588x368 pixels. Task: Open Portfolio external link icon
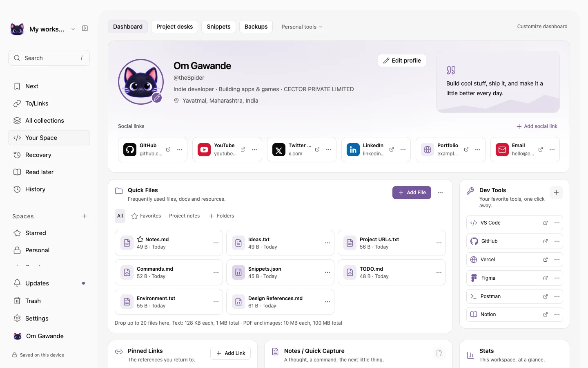[x=466, y=150]
